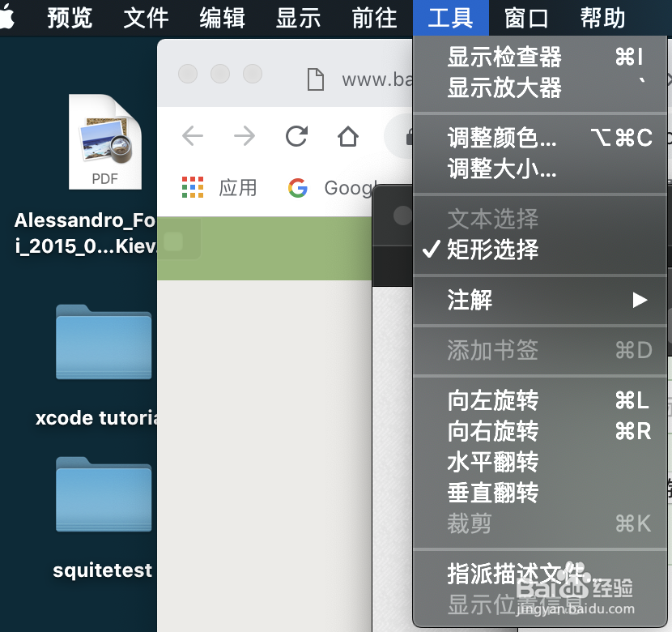This screenshot has height=632, width=672.
Task: Go to the browser home page
Action: point(348,136)
